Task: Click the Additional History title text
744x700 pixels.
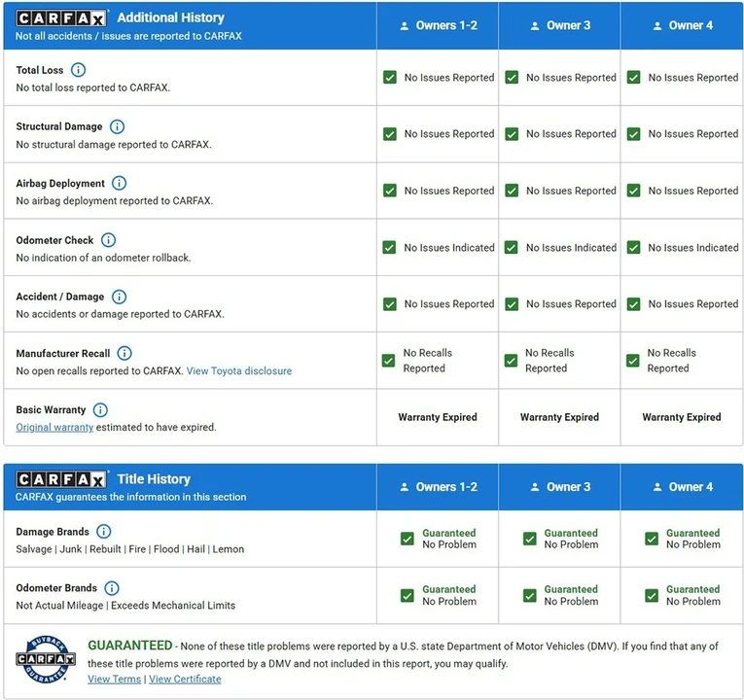Action: click(x=171, y=17)
